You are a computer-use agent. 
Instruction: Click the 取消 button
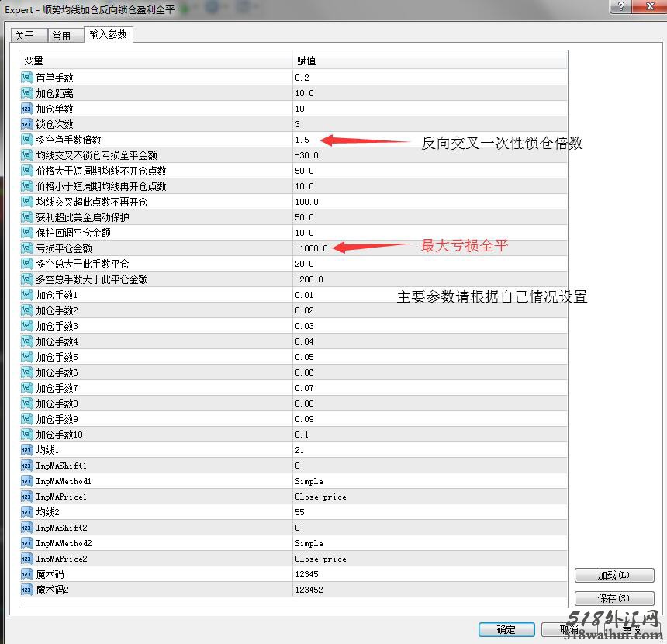click(x=569, y=629)
